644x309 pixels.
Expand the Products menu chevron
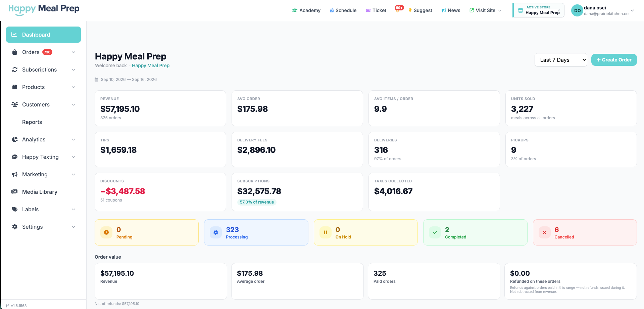pyautogui.click(x=73, y=87)
